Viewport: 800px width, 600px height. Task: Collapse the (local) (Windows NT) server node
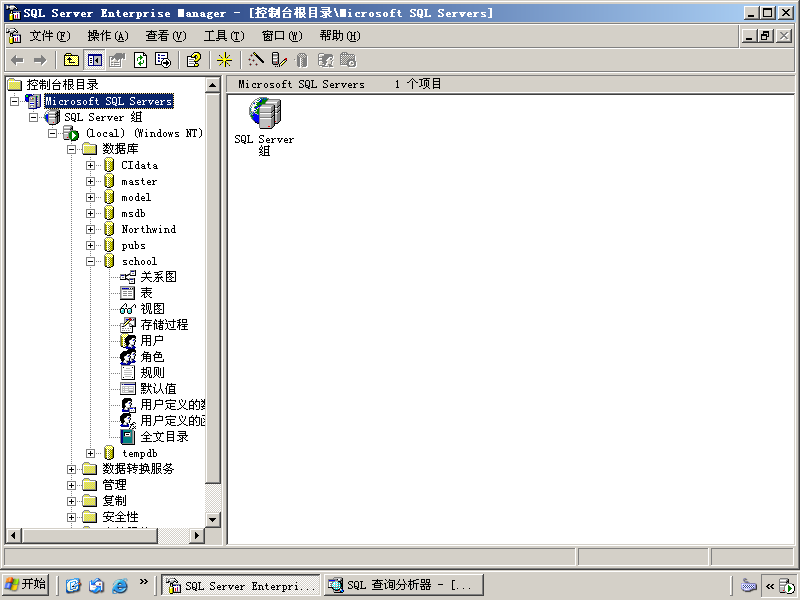[x=53, y=133]
